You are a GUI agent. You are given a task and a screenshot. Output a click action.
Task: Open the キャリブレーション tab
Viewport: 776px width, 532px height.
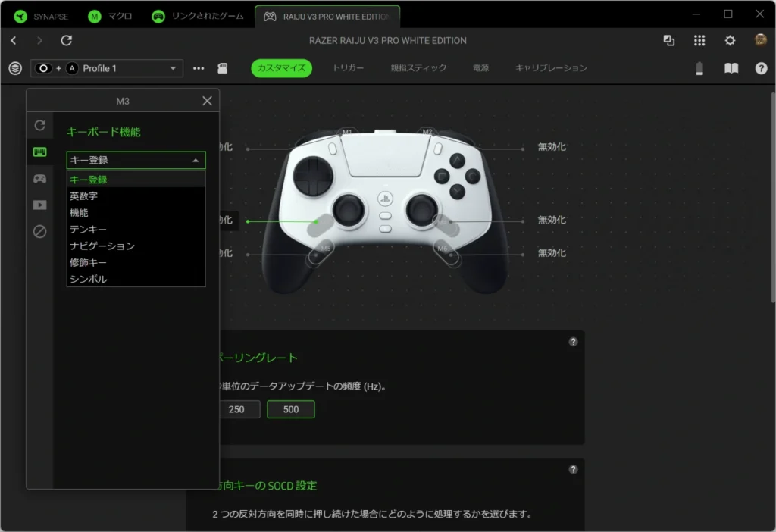coord(551,68)
